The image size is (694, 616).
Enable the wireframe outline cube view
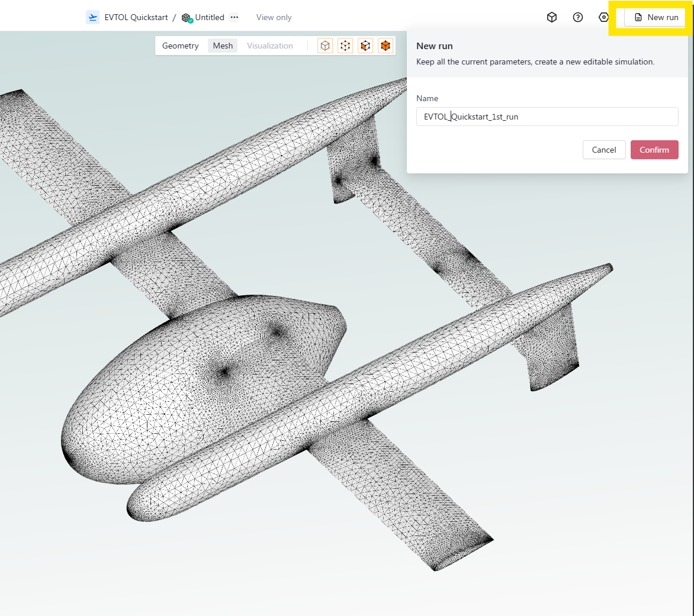pyautogui.click(x=325, y=46)
